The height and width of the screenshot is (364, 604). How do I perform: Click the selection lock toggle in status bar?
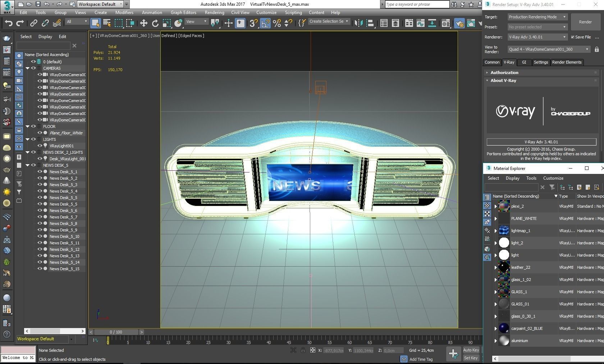tap(303, 350)
